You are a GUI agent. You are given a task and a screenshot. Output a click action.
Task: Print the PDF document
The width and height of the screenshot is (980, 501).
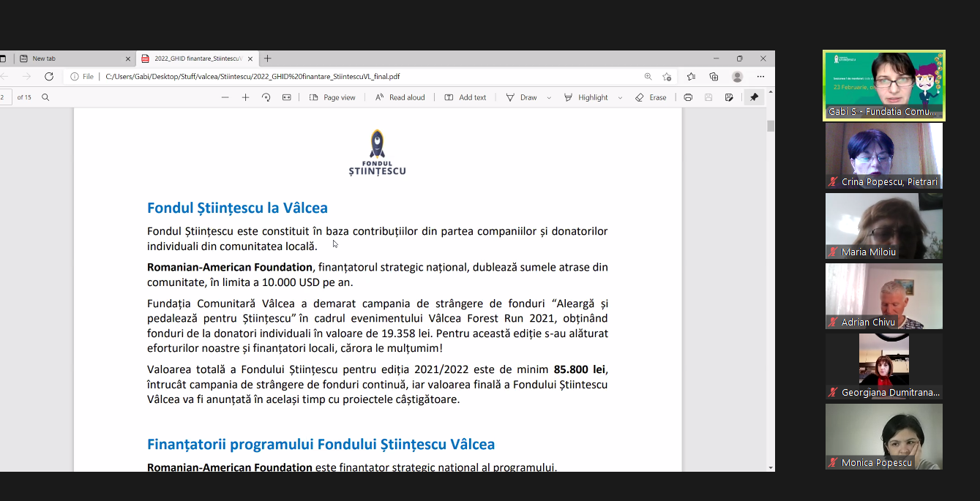tap(688, 97)
